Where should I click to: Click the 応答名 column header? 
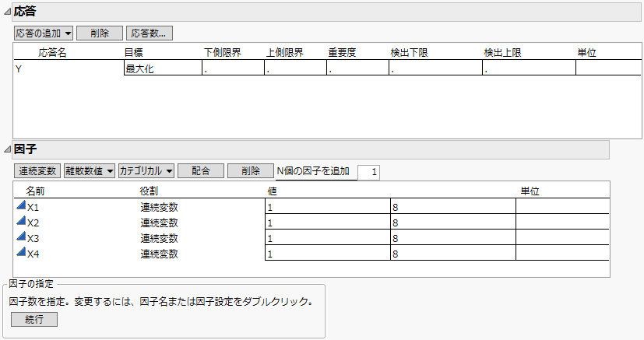tap(53, 53)
